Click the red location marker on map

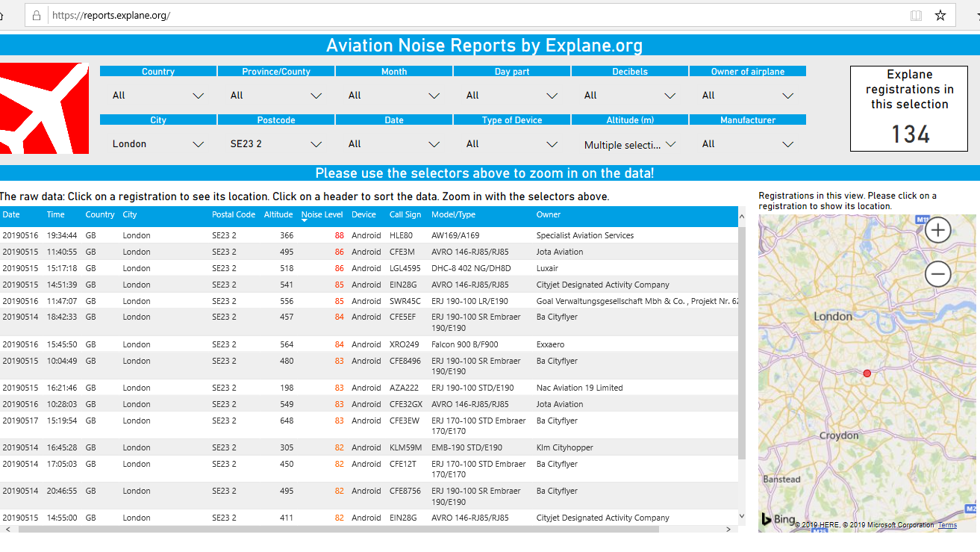tap(867, 373)
